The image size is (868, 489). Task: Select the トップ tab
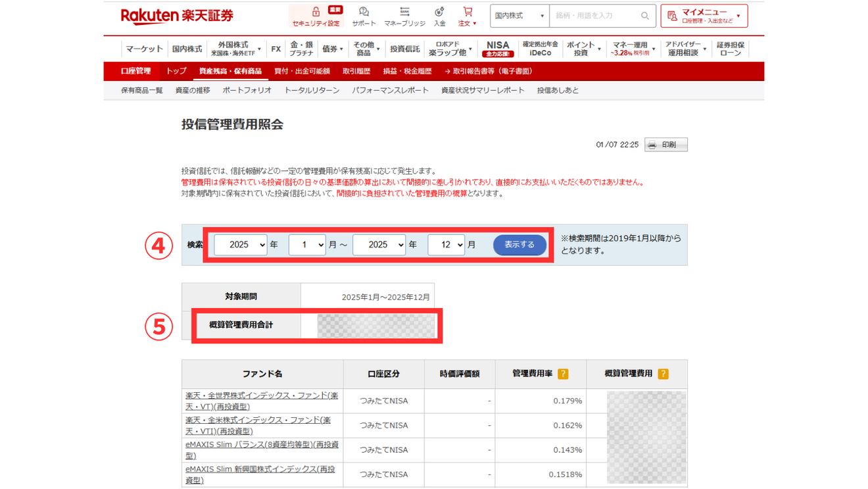point(176,71)
